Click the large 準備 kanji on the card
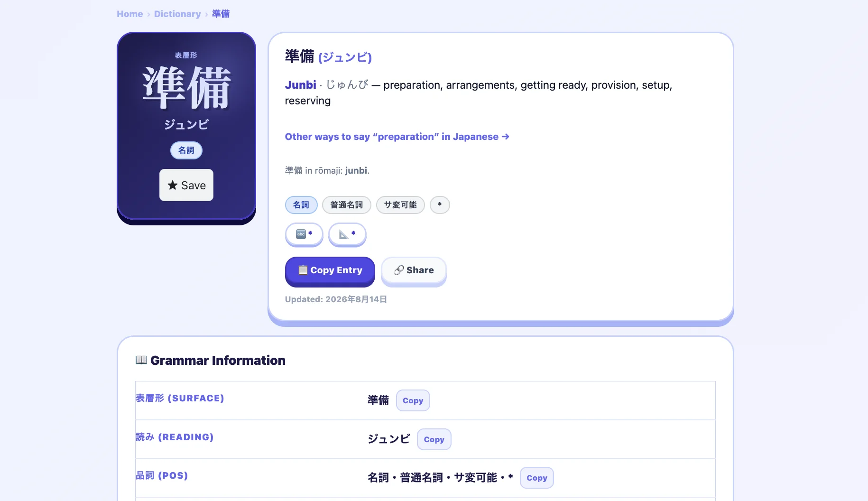Screen dimensions: 868x501 pyautogui.click(x=186, y=88)
